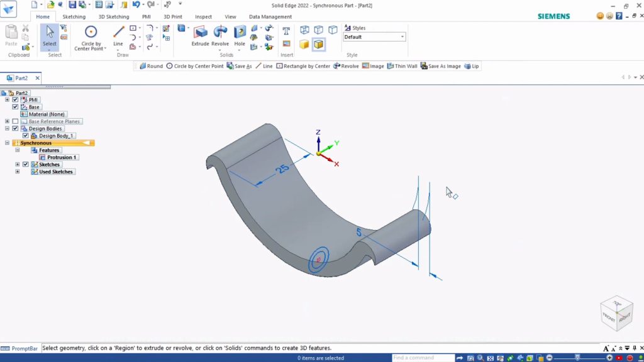Expand the PMI tree node
The height and width of the screenshot is (362, 644).
coord(7,100)
